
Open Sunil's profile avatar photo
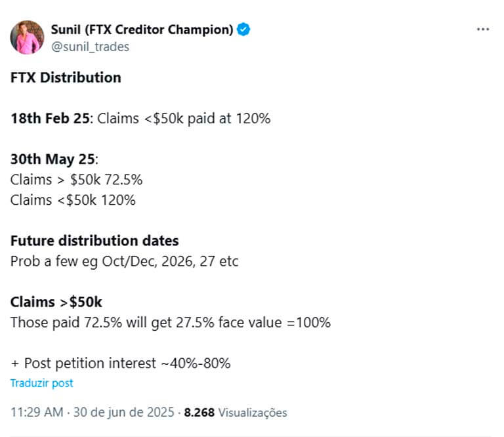pos(27,37)
